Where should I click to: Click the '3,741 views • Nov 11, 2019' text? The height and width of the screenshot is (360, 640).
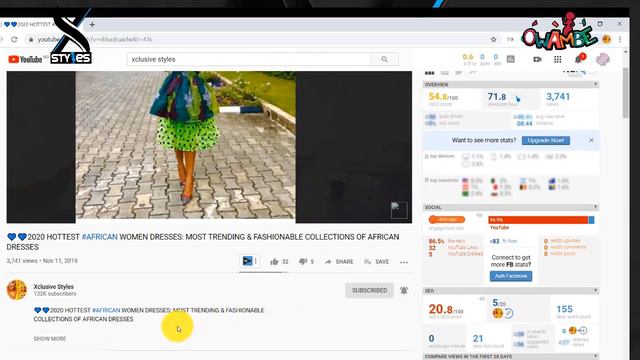(x=42, y=261)
